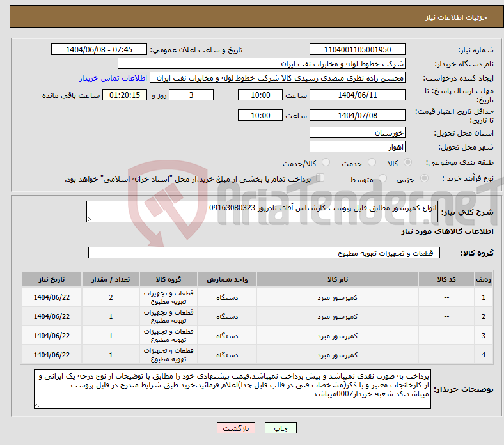Select the خدمت radio button

pos(372,162)
